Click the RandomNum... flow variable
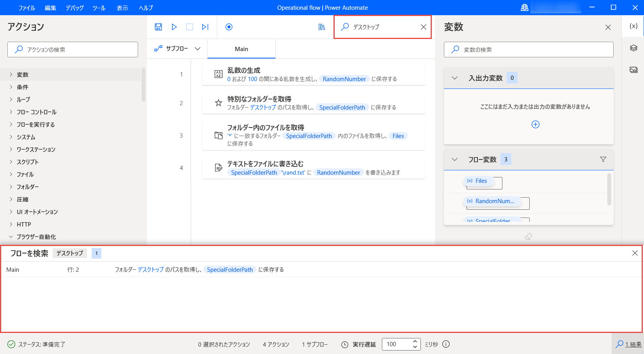 491,201
